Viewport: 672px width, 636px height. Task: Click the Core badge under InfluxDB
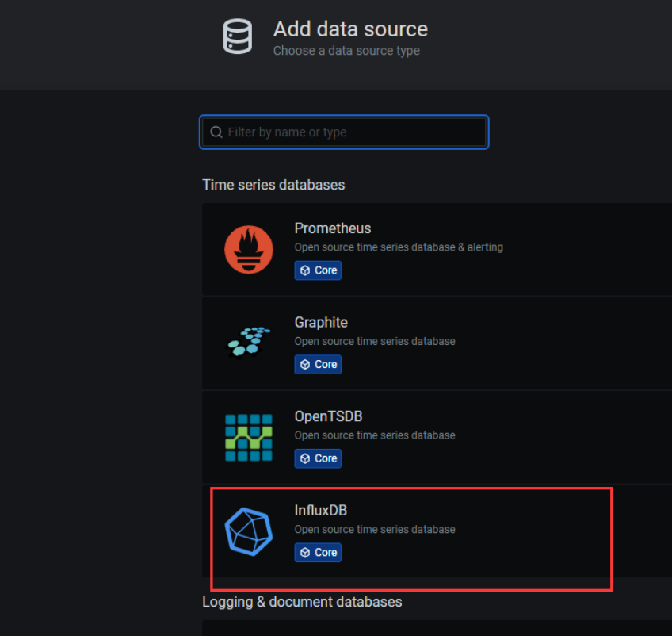pos(318,553)
